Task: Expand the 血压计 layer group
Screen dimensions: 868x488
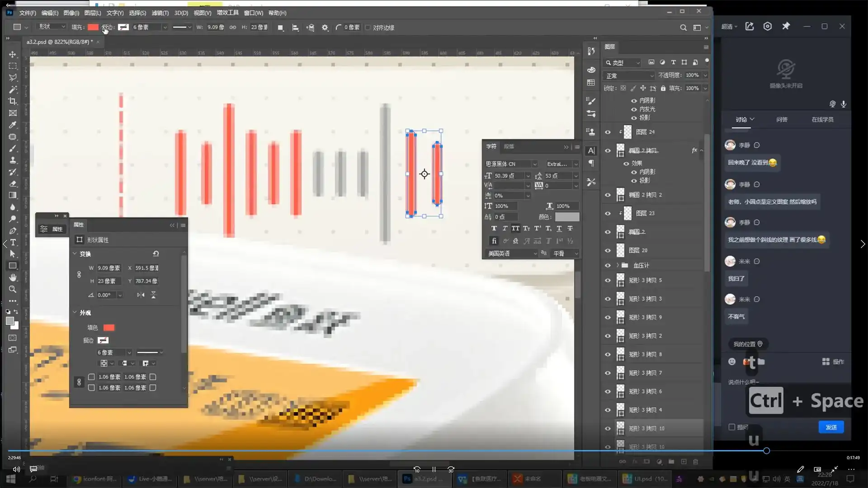Action: (618, 265)
